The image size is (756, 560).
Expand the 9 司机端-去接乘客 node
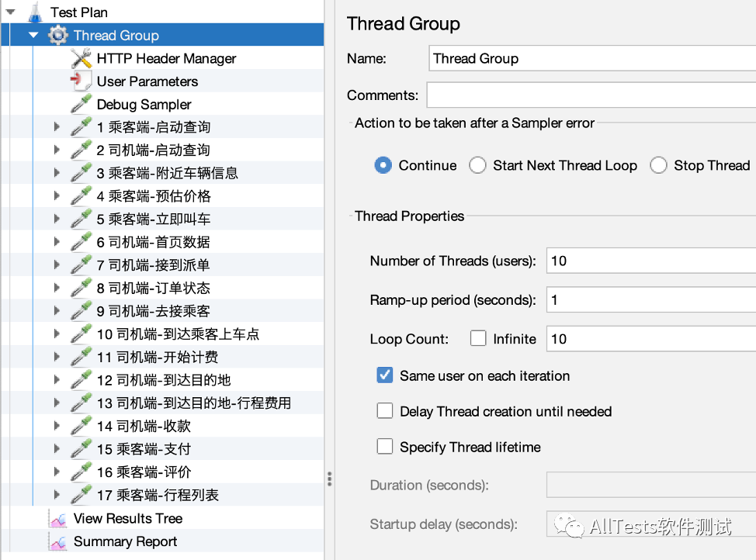(x=57, y=311)
